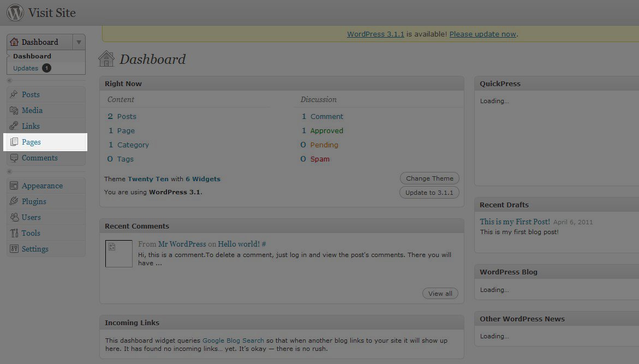
Task: Open the Approved comments link
Action: (x=326, y=131)
